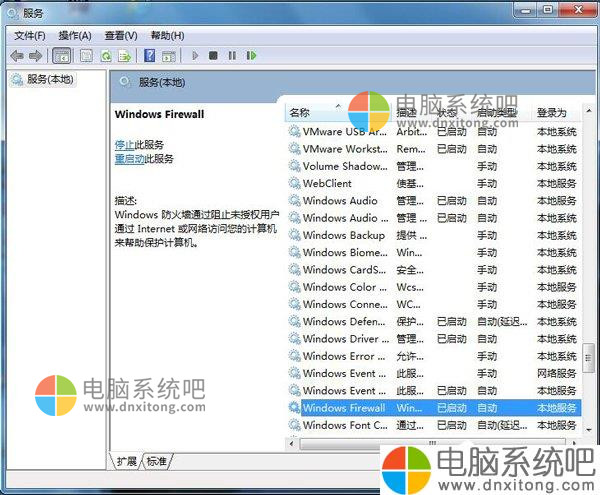Click the vertical scrollbar down arrow

click(589, 430)
